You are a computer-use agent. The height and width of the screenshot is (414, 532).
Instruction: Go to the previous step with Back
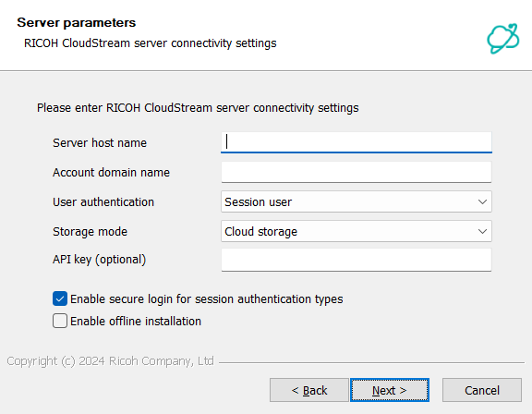309,390
